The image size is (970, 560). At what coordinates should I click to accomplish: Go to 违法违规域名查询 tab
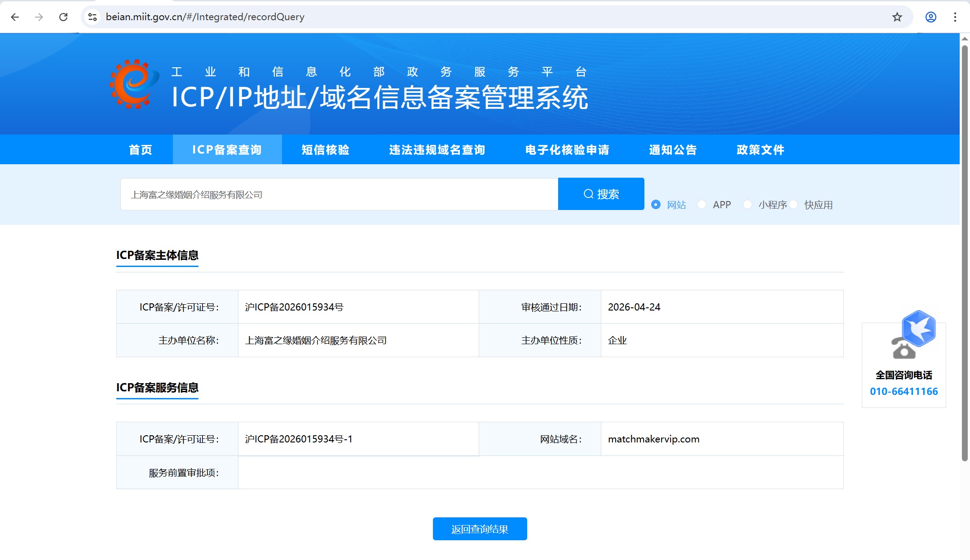pos(437,149)
